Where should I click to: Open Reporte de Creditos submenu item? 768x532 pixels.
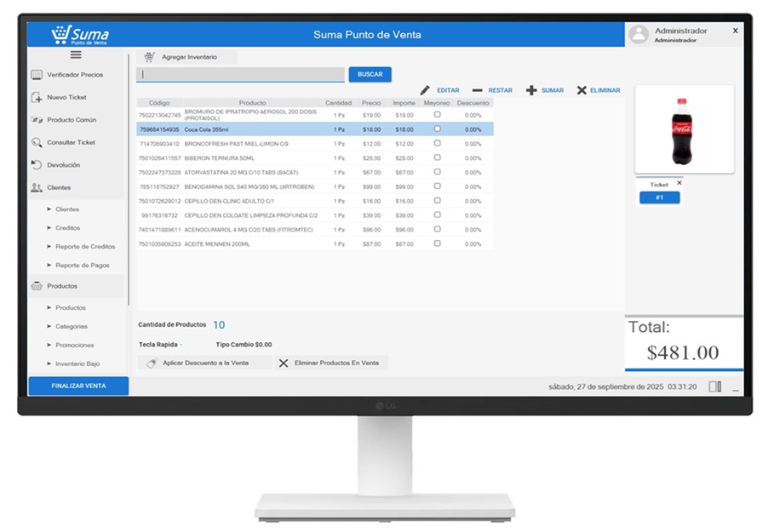(x=84, y=247)
